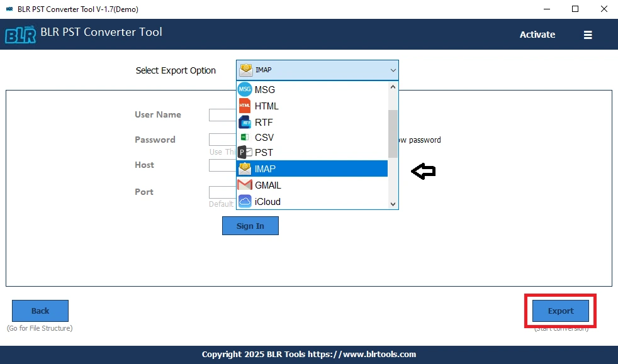
Task: Focus the Host input field
Action: pyautogui.click(x=223, y=165)
